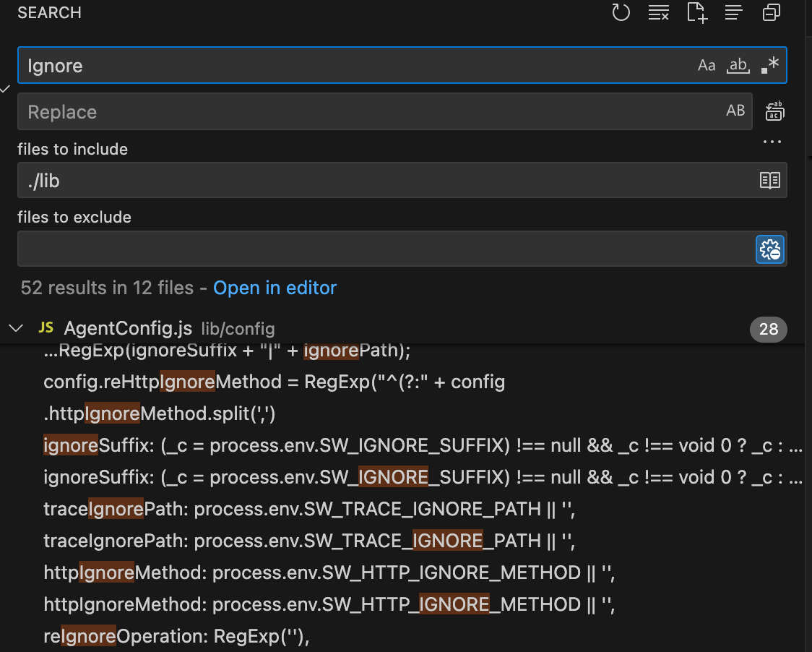The image size is (812, 652).
Task: Collapse all search results
Action: click(x=772, y=13)
